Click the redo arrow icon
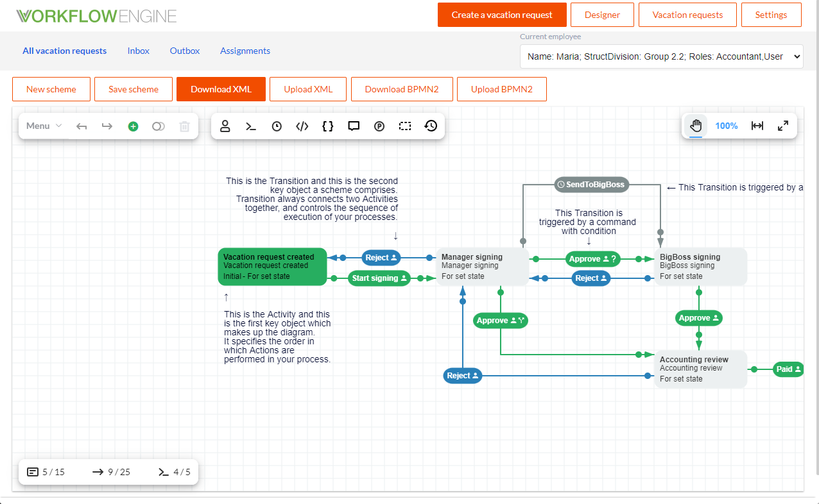 [107, 126]
